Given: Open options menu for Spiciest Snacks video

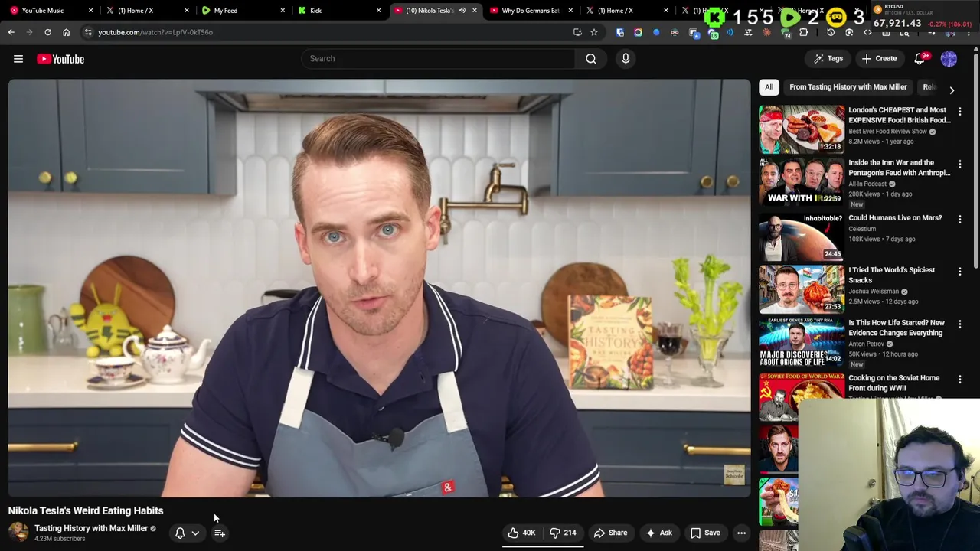Looking at the screenshot, I should (960, 272).
